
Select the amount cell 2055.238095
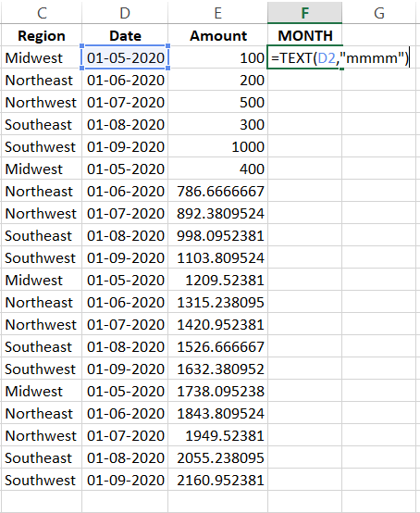click(x=217, y=458)
